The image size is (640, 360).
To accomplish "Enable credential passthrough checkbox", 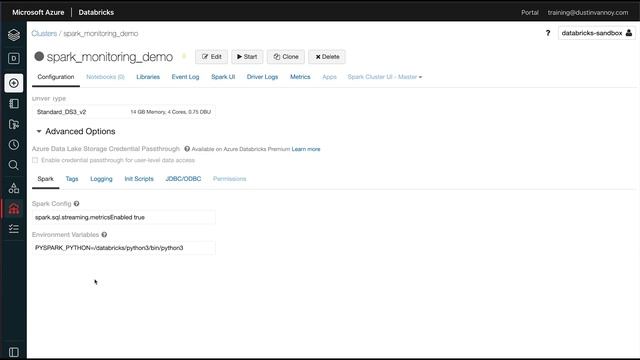I will [35, 160].
